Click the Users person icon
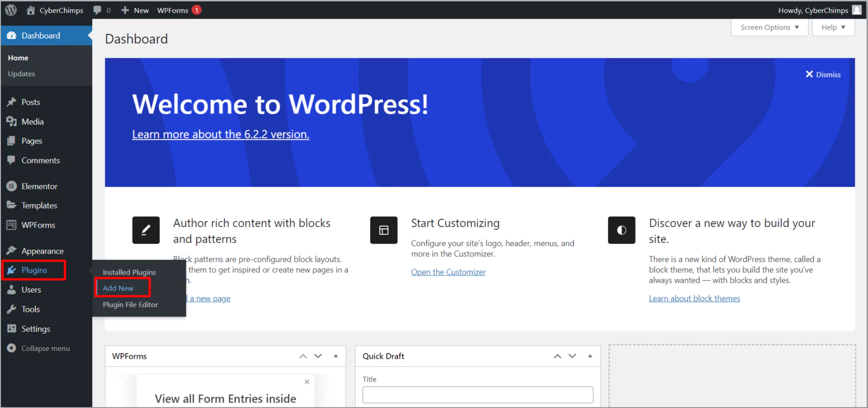 11,290
